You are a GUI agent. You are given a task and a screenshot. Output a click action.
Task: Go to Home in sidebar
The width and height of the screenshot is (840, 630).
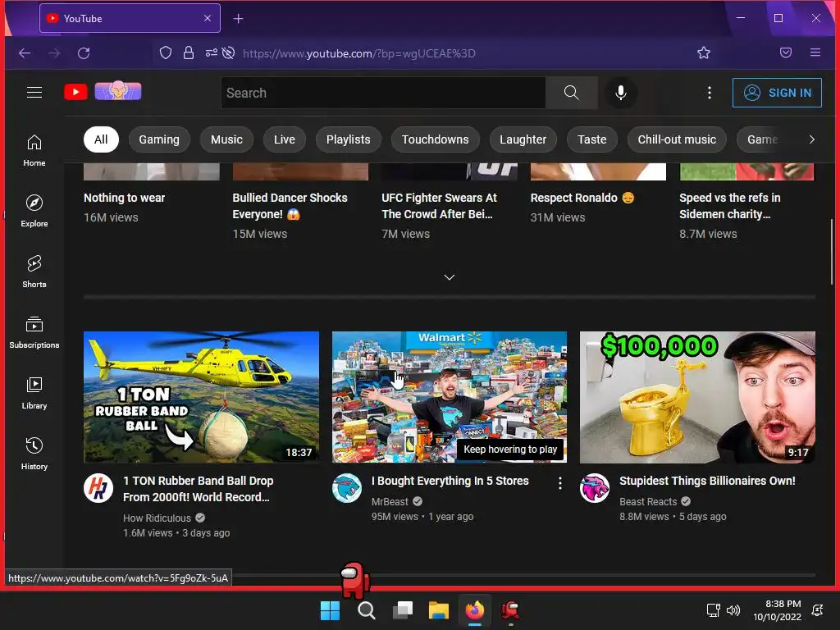pyautogui.click(x=34, y=151)
